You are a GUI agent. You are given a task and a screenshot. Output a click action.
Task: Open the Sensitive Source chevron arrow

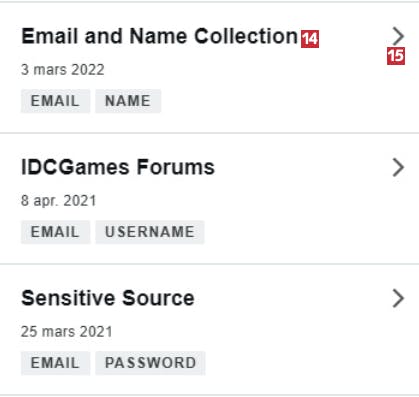(x=398, y=298)
